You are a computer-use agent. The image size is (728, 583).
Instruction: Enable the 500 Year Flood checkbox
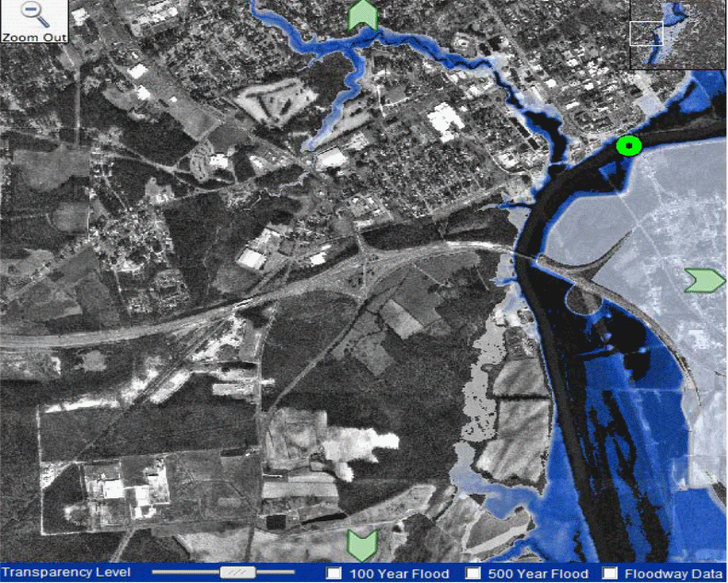point(473,573)
